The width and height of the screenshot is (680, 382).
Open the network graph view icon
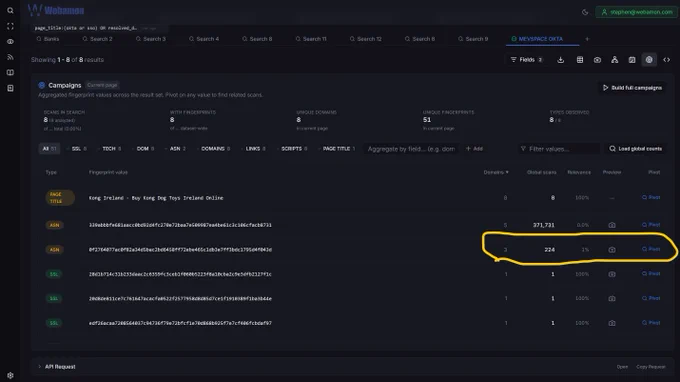point(615,60)
